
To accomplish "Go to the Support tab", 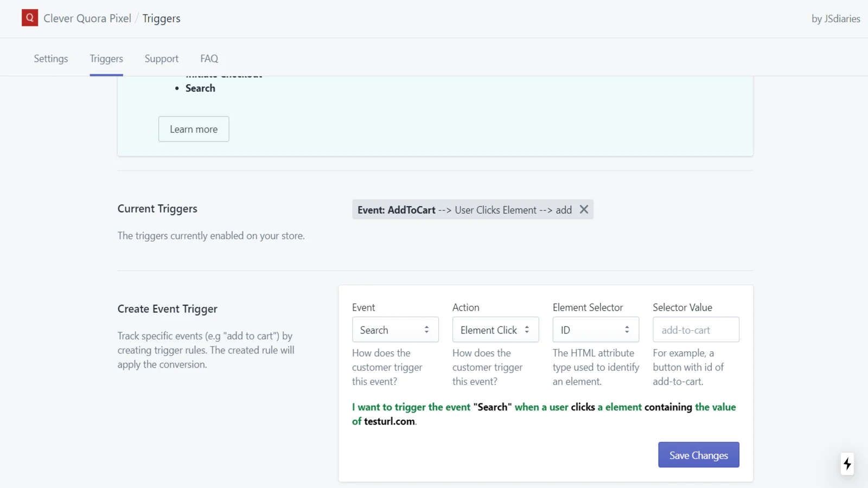I will pyautogui.click(x=161, y=59).
